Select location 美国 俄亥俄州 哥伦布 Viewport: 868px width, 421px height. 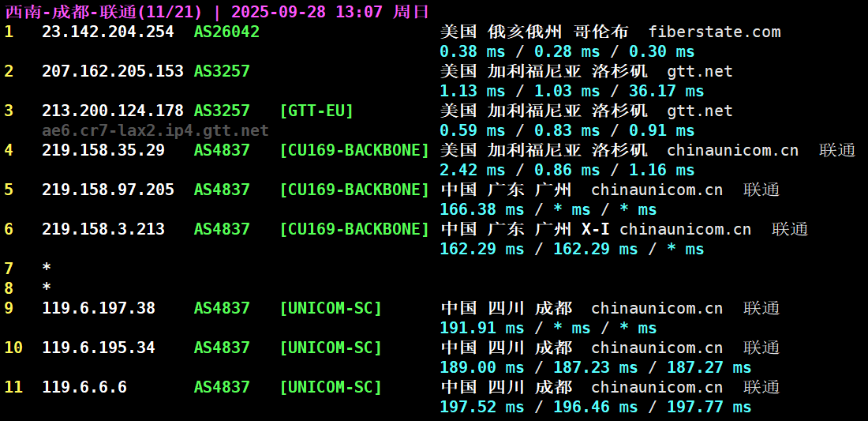[533, 32]
